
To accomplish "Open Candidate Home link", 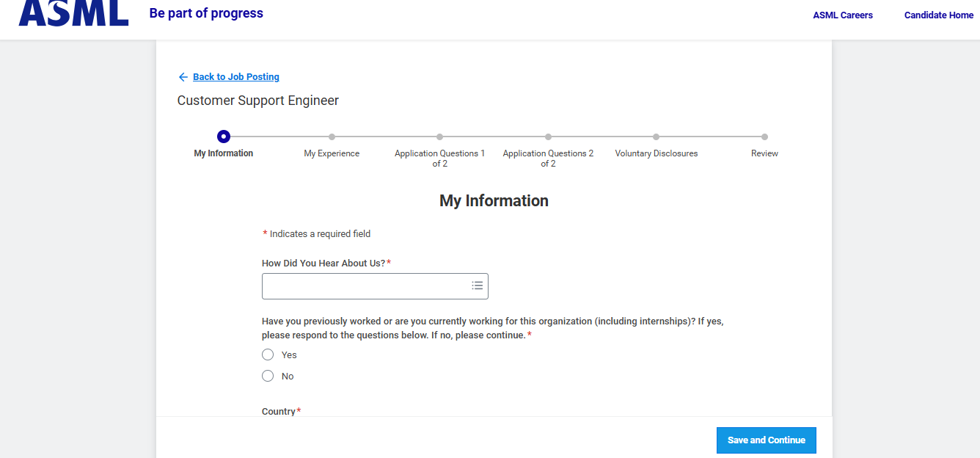I will pyautogui.click(x=939, y=15).
